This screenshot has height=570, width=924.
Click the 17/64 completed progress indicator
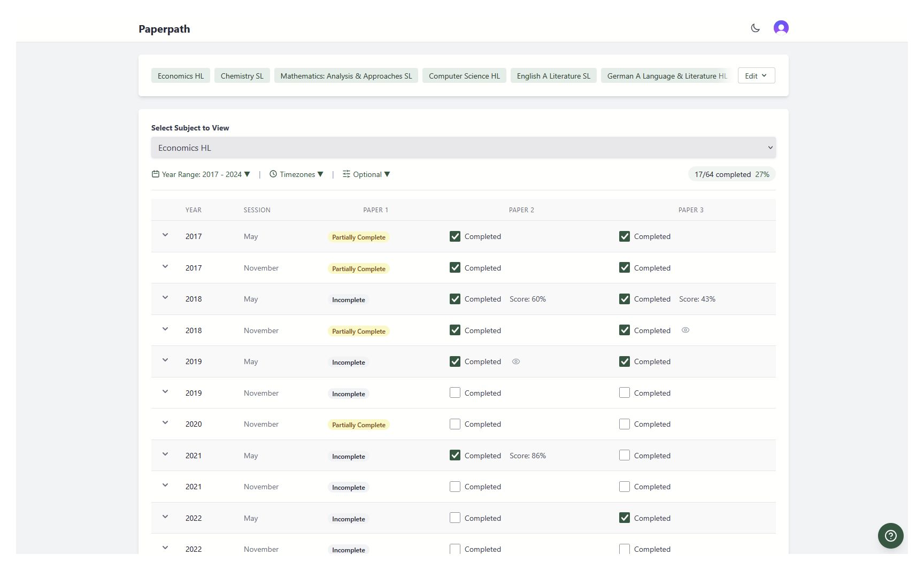click(x=731, y=174)
